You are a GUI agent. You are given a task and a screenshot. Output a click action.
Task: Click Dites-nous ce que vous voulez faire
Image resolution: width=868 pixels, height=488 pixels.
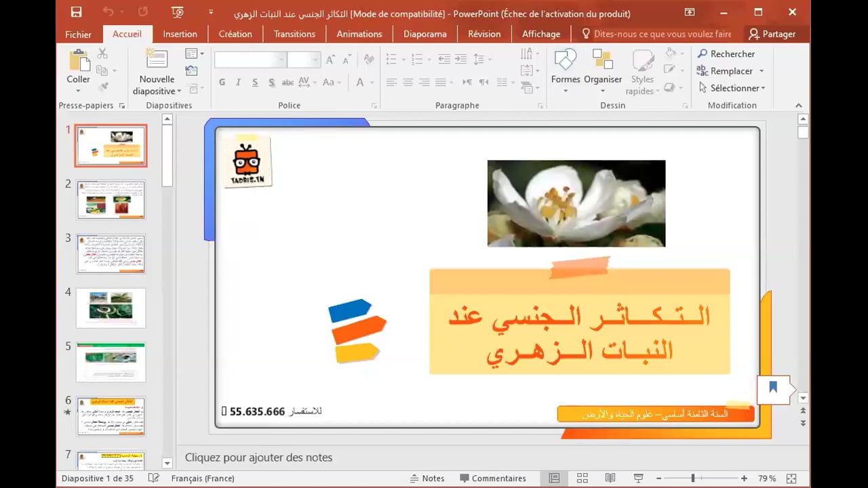pyautogui.click(x=656, y=34)
